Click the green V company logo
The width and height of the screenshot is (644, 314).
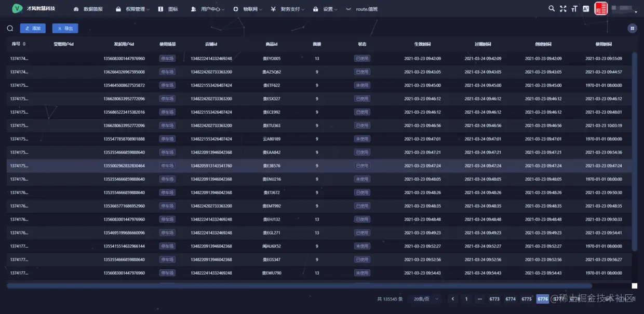pos(18,9)
